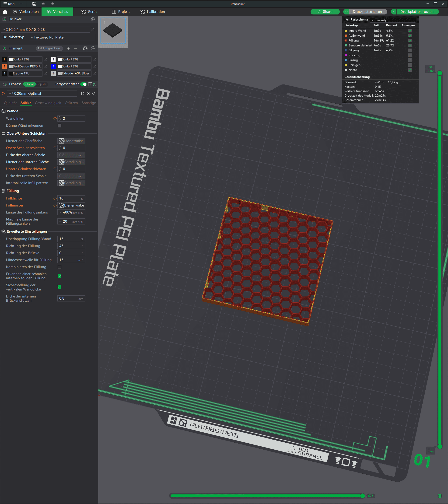Click the home icon in top bar
Image resolution: width=448 pixels, height=504 pixels.
pyautogui.click(x=5, y=12)
